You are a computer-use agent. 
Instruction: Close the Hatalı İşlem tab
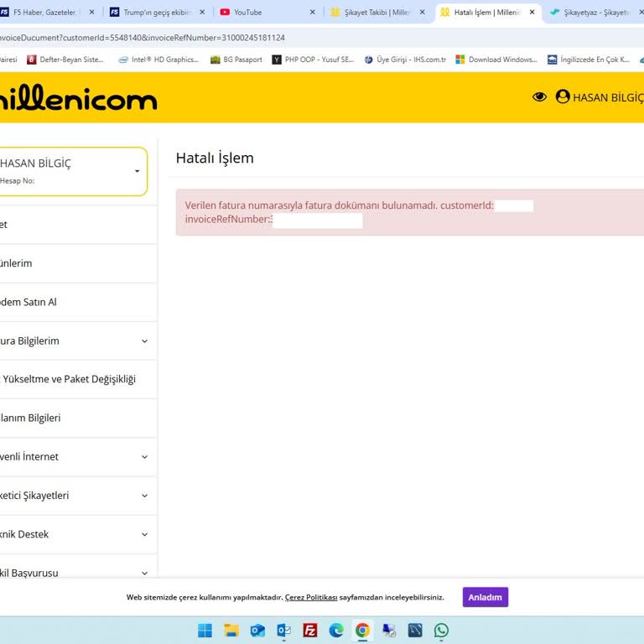pyautogui.click(x=532, y=13)
